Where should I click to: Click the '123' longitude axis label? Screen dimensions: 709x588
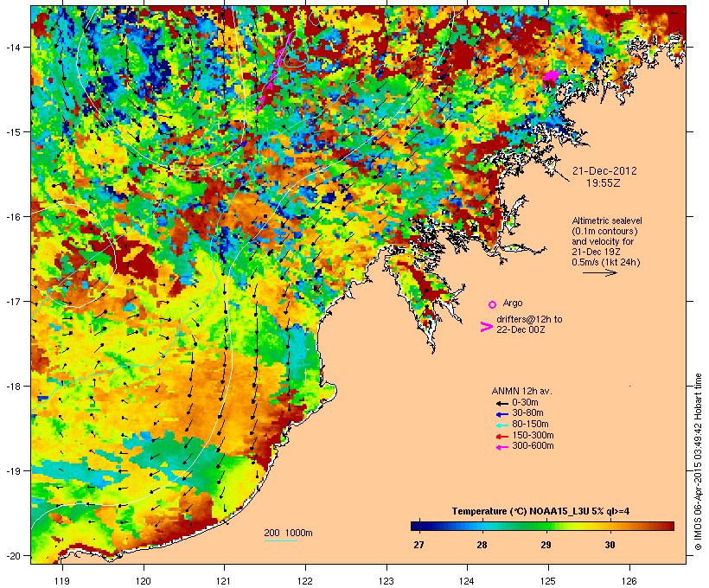point(386,581)
